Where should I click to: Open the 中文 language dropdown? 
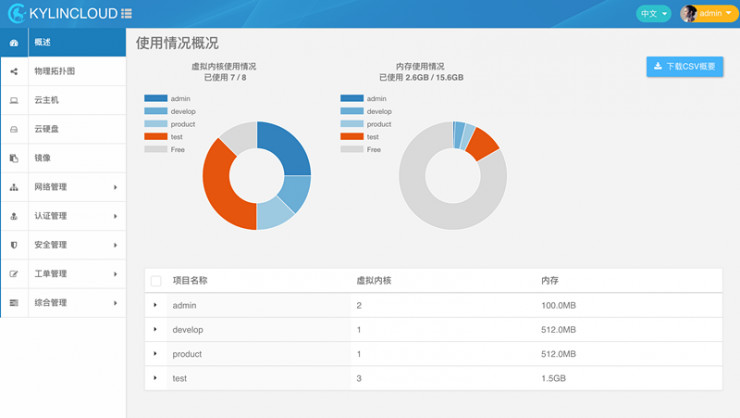pos(654,13)
